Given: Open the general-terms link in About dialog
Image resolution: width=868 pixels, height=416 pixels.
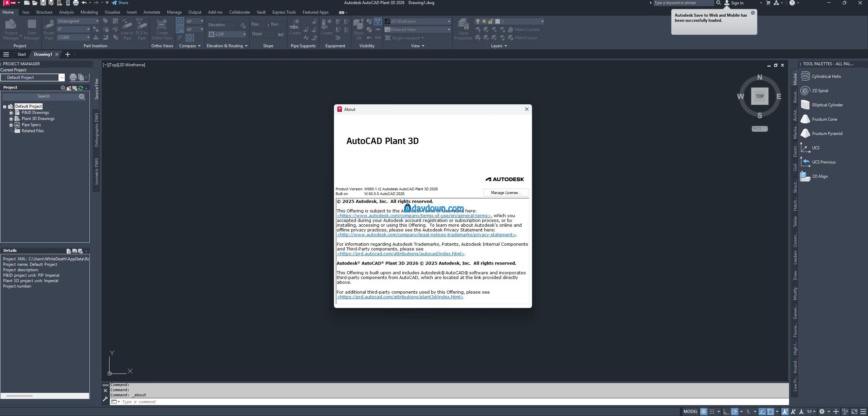Looking at the screenshot, I should point(414,216).
